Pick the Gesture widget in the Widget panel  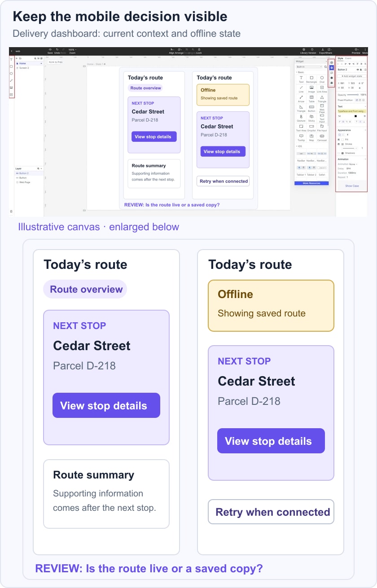(301, 118)
